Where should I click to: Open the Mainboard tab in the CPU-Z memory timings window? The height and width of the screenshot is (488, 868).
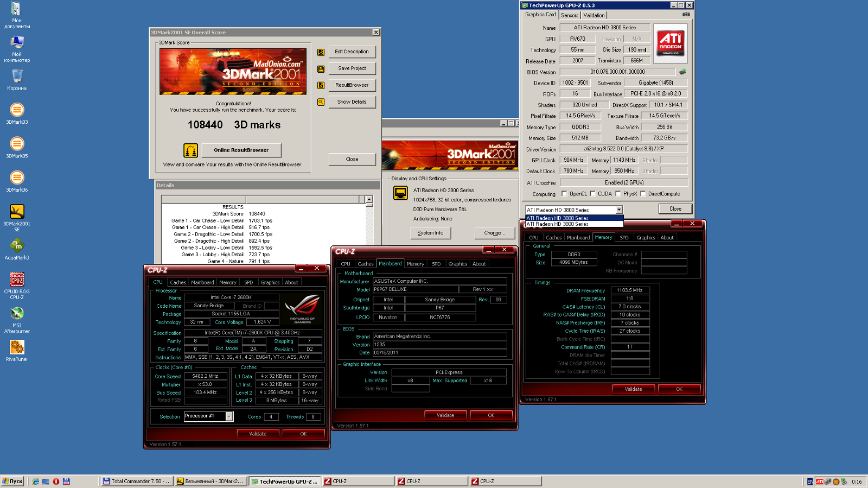pos(578,238)
